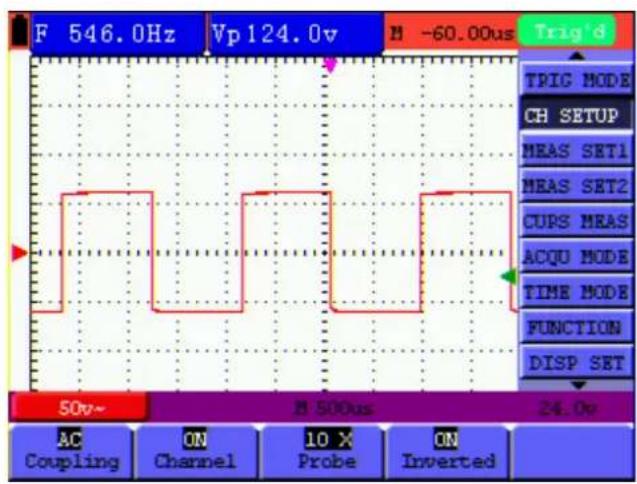The image size is (637, 484).
Task: Open MEAS SET1 menu entry
Action: (x=576, y=151)
